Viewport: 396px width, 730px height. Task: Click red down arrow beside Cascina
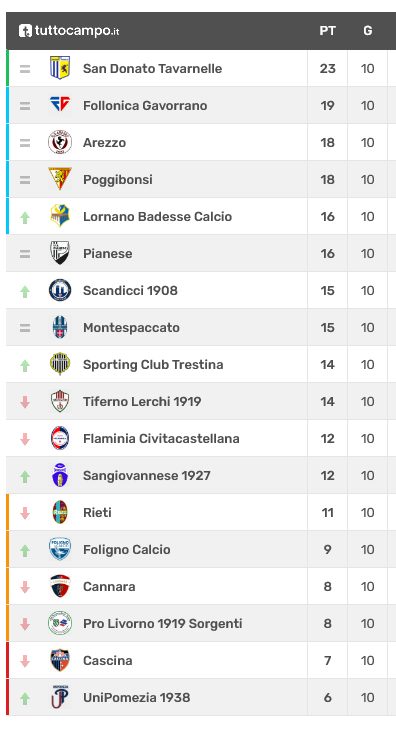25,661
